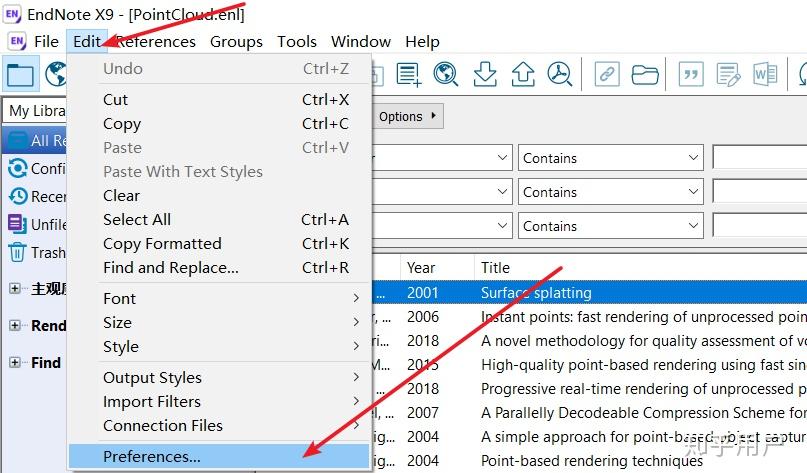Select 'High-quality point-based rendering' reference
Image resolution: width=807 pixels, height=473 pixels.
[590, 364]
